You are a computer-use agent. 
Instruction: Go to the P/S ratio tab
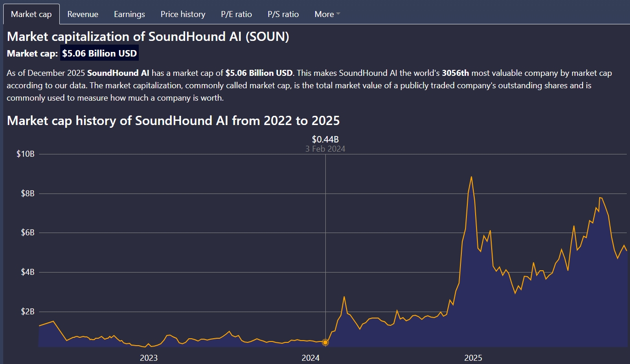(x=283, y=14)
